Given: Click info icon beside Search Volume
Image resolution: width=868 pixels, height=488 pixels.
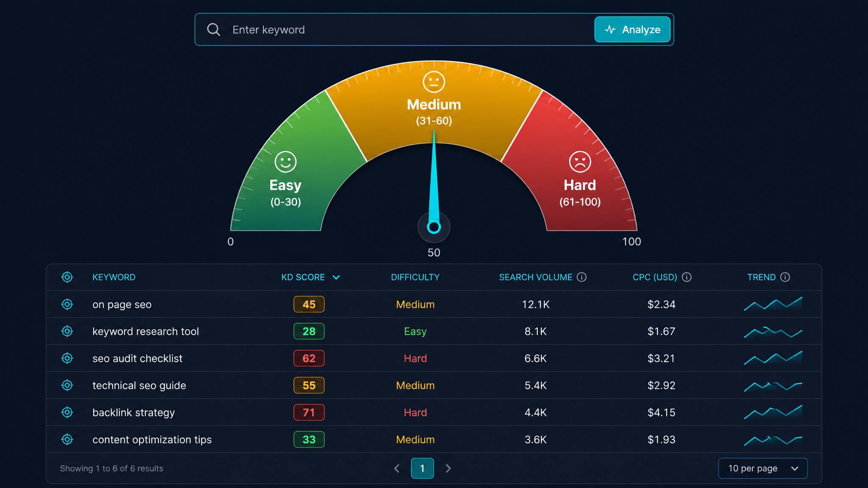Looking at the screenshot, I should click(582, 277).
